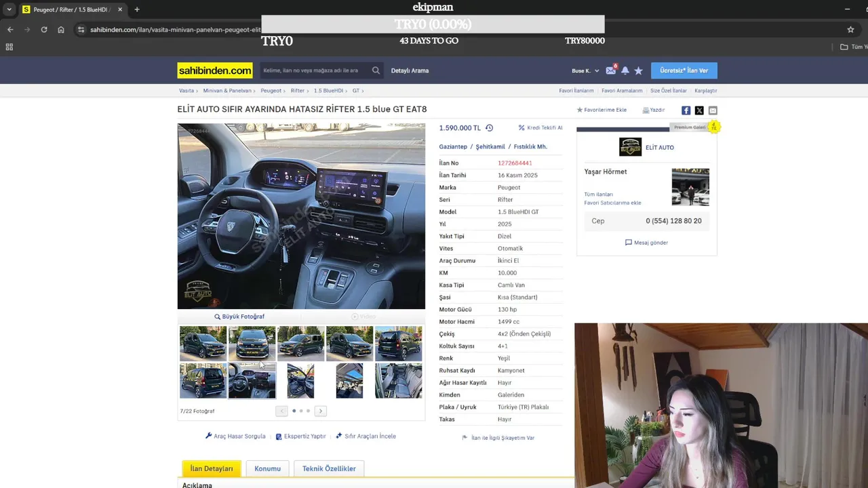Share listing on X

point(699,110)
